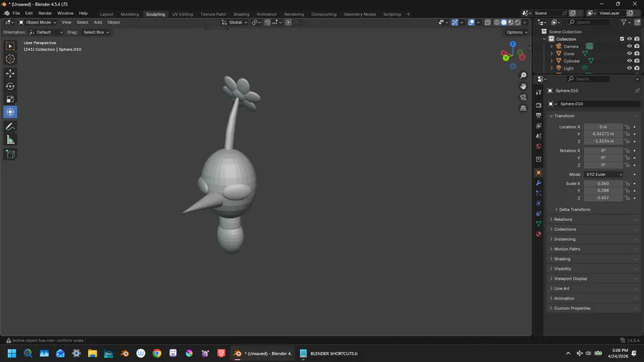Open the Modifiers wrench tab
This screenshot has width=644, height=362.
click(538, 183)
